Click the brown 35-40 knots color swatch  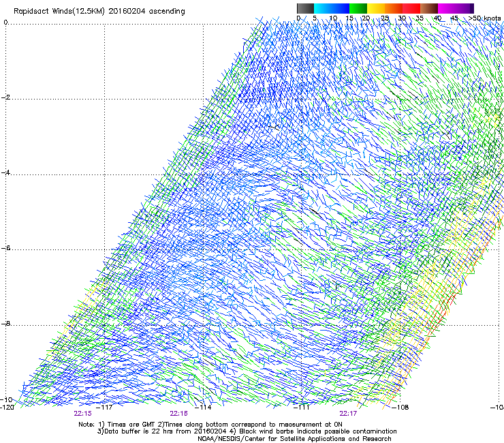[x=429, y=8]
